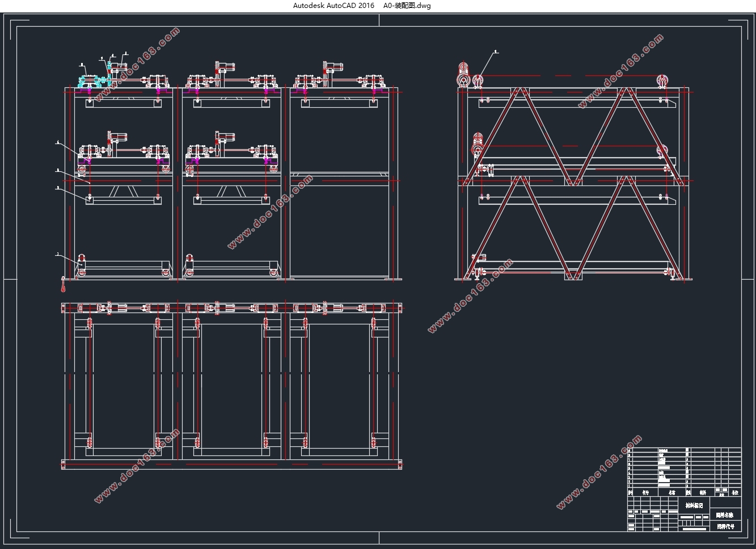Select the cyan-highlighted drive assembly in front view

[94, 75]
